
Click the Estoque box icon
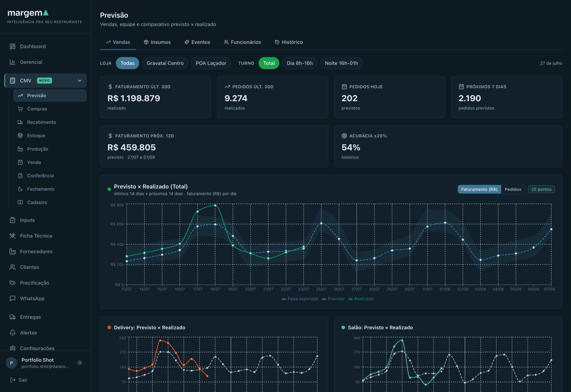point(20,136)
